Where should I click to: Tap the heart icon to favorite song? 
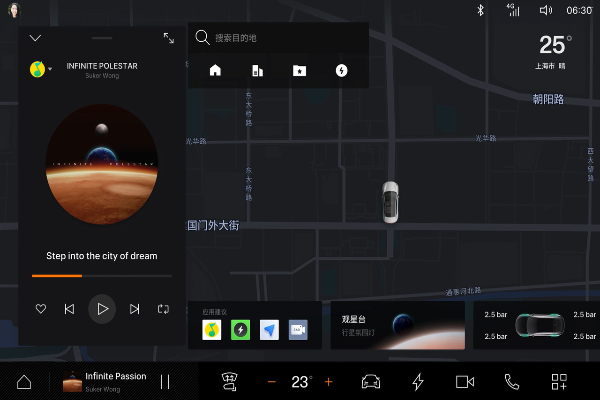tap(41, 309)
